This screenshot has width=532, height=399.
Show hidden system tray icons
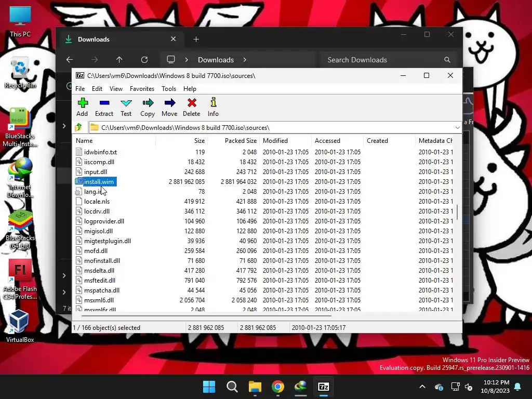[x=422, y=387]
